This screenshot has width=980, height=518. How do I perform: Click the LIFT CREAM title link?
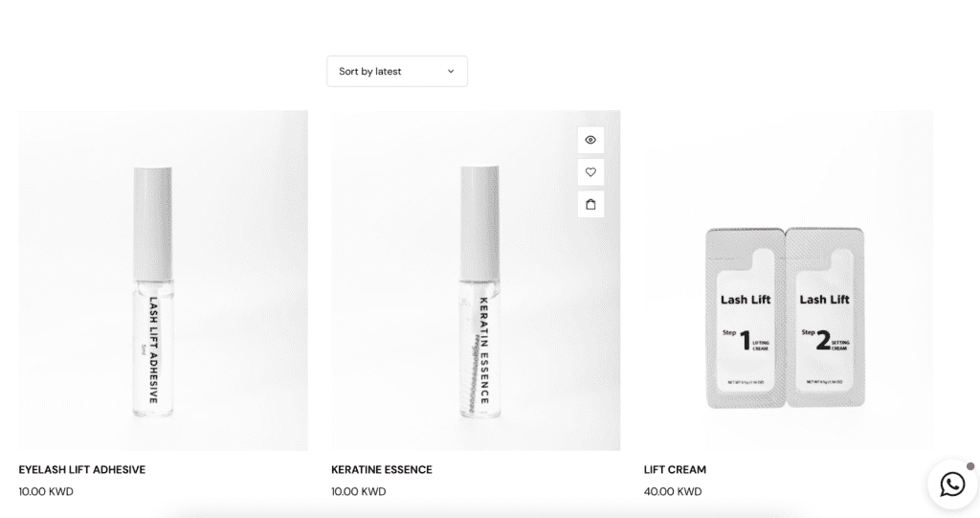point(675,470)
